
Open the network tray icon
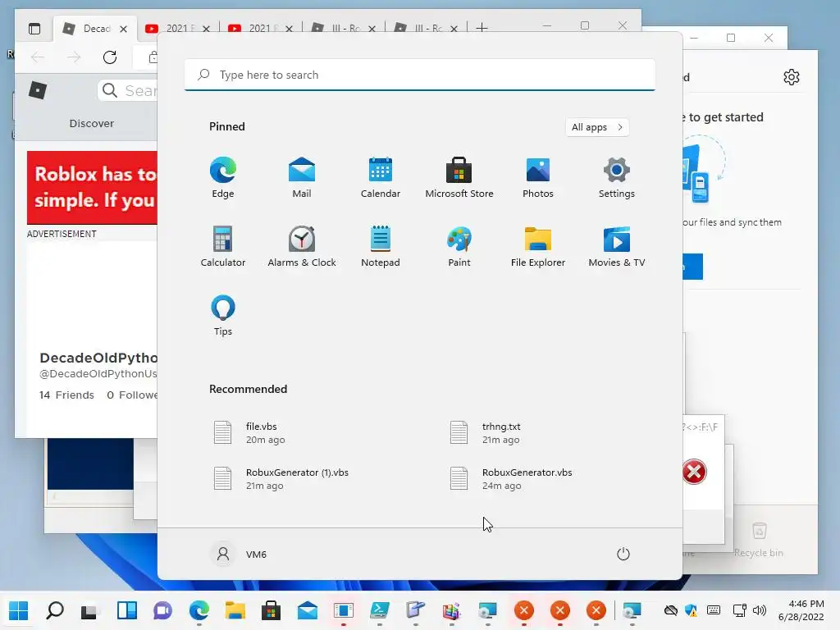pyautogui.click(x=740, y=610)
